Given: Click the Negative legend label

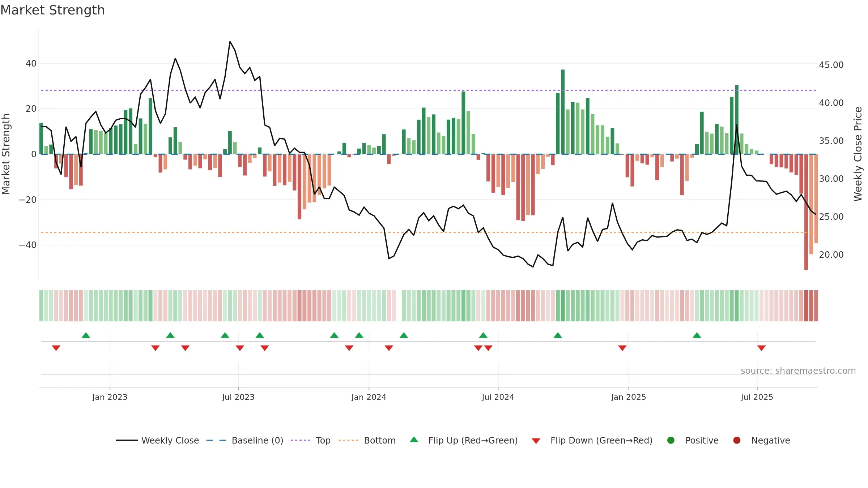Looking at the screenshot, I should pyautogui.click(x=771, y=440).
